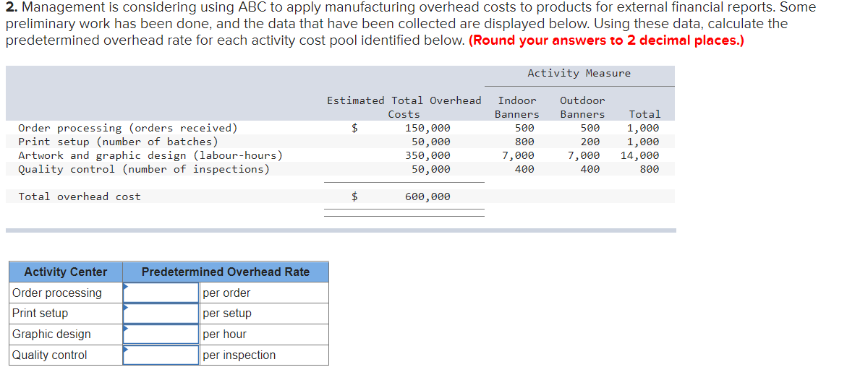Click 'Print setup' in answer table
The height and width of the screenshot is (380, 868).
pyautogui.click(x=41, y=314)
